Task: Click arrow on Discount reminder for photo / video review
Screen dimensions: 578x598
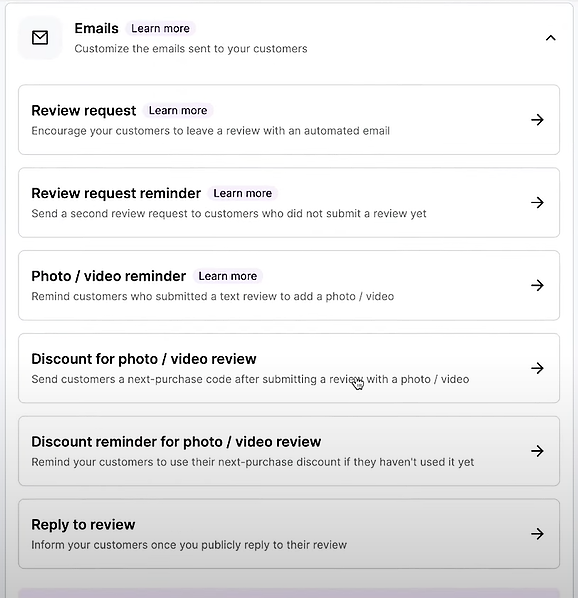Action: click(537, 451)
